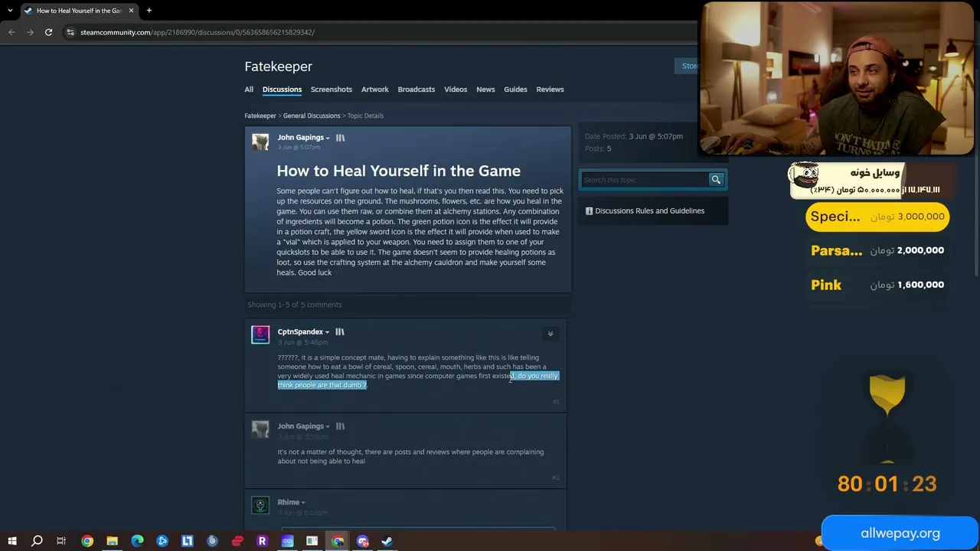Click Rhime's avatar

tap(260, 505)
